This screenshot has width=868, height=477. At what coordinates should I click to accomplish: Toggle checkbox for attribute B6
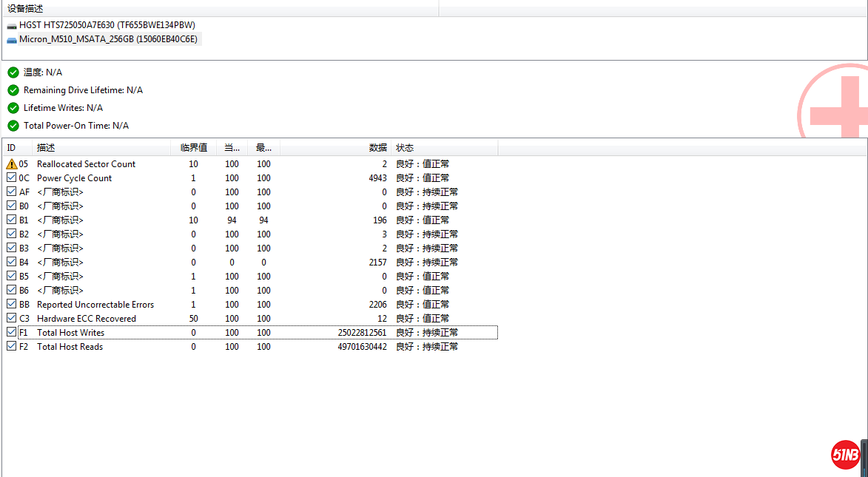[12, 290]
